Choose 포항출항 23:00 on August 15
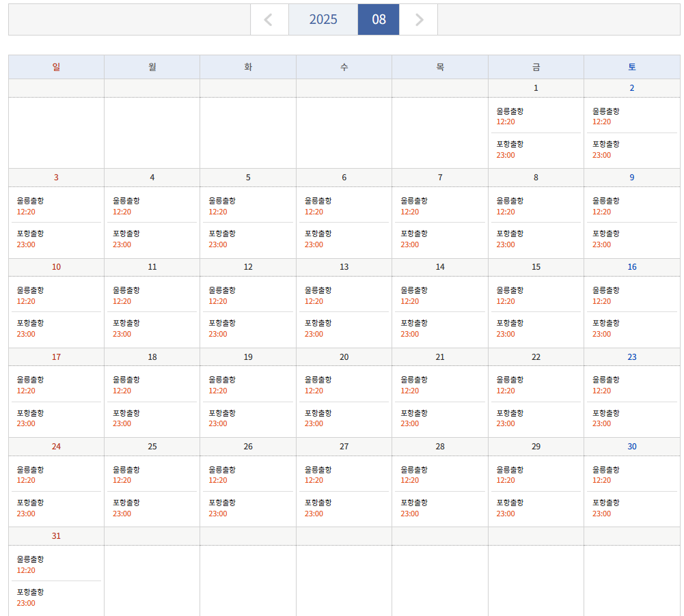Viewport: 684px width, 616px height. [x=510, y=328]
